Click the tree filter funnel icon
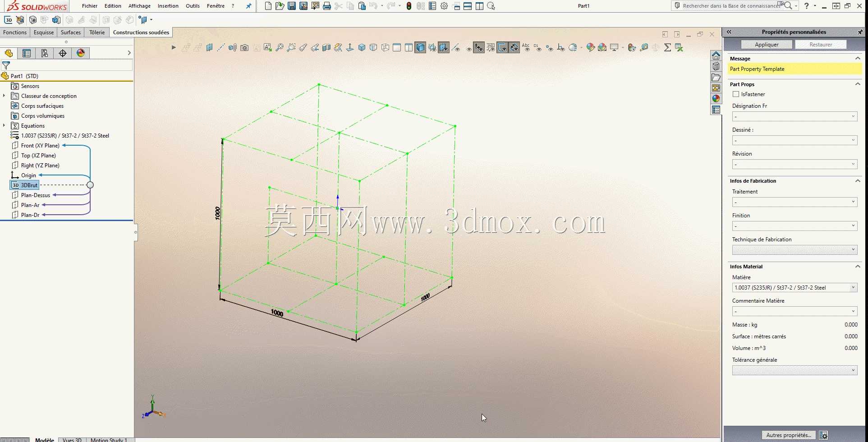Screen dimensions: 868x442 6,65
